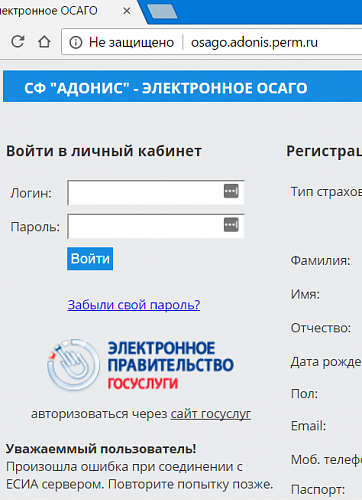362x500 pixels.
Task: Follow the сайт госуслуг link
Action: [211, 414]
